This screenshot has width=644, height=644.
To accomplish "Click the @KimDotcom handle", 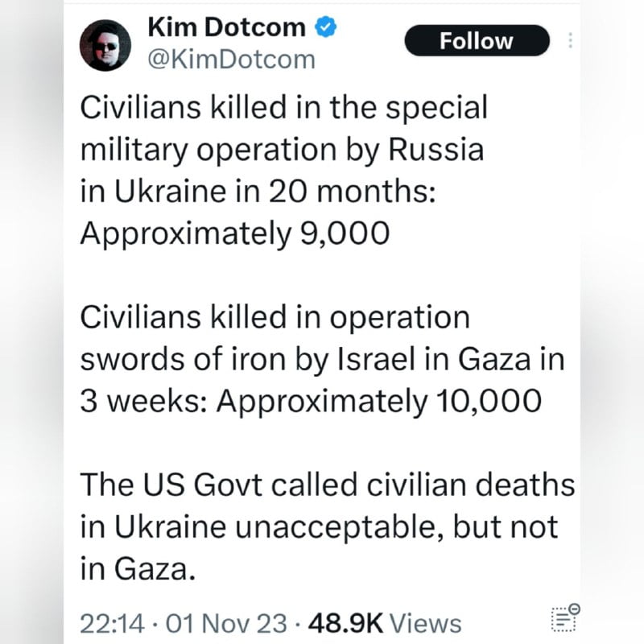I will click(x=231, y=60).
